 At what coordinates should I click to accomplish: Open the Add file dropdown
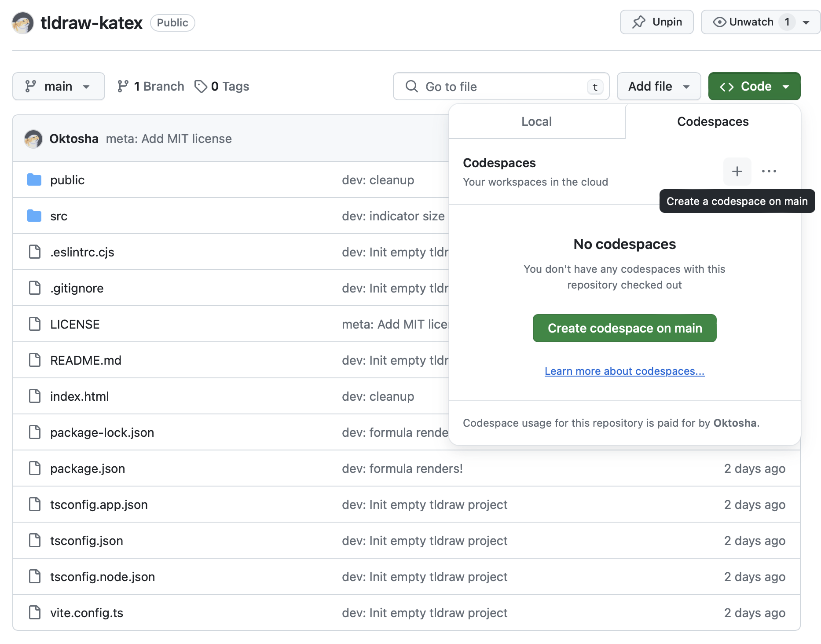click(659, 86)
